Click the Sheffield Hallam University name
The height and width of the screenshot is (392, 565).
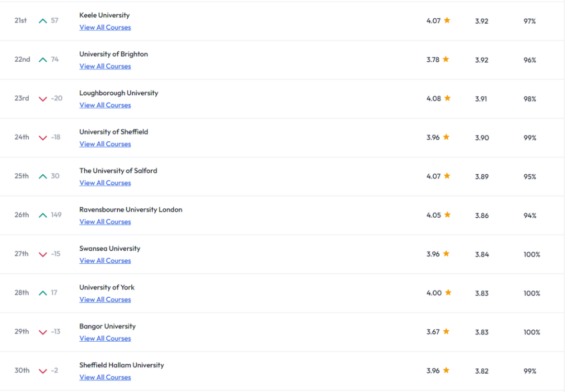click(x=121, y=365)
